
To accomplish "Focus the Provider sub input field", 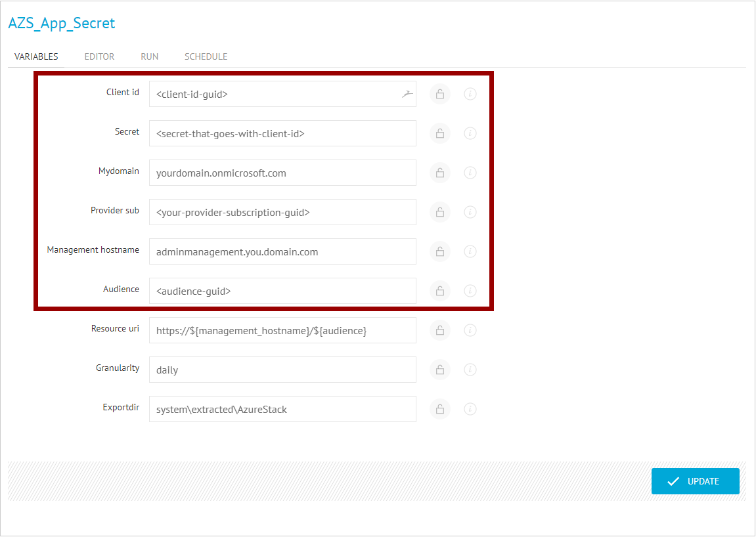I will (x=282, y=212).
